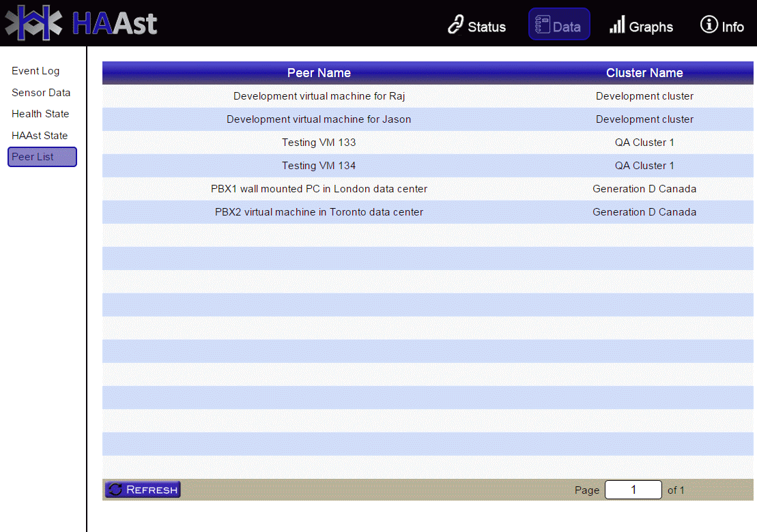Click the Data list icon
Image resolution: width=757 pixels, height=532 pixels.
tap(543, 25)
